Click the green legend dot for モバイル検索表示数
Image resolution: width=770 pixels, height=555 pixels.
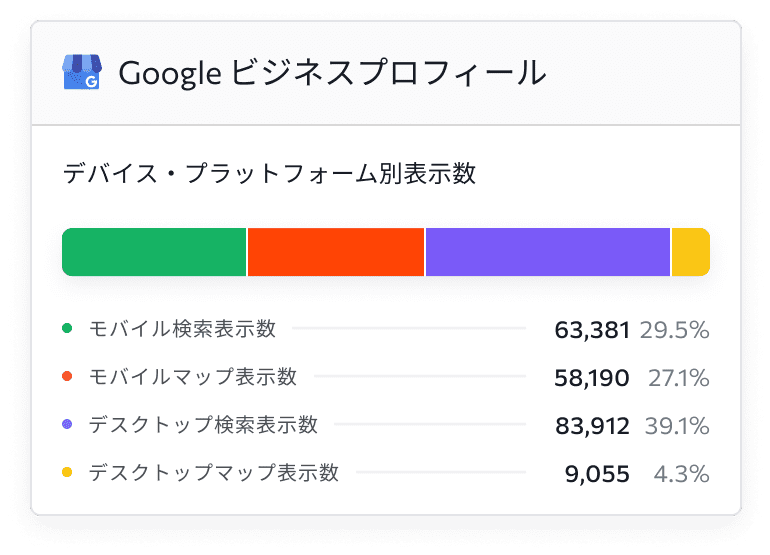pos(67,328)
